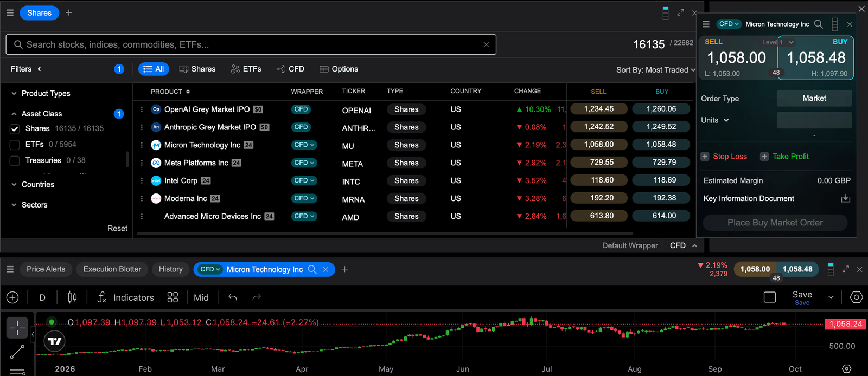Click the Sell price 1,234.45 for OpenAI

(x=599, y=109)
